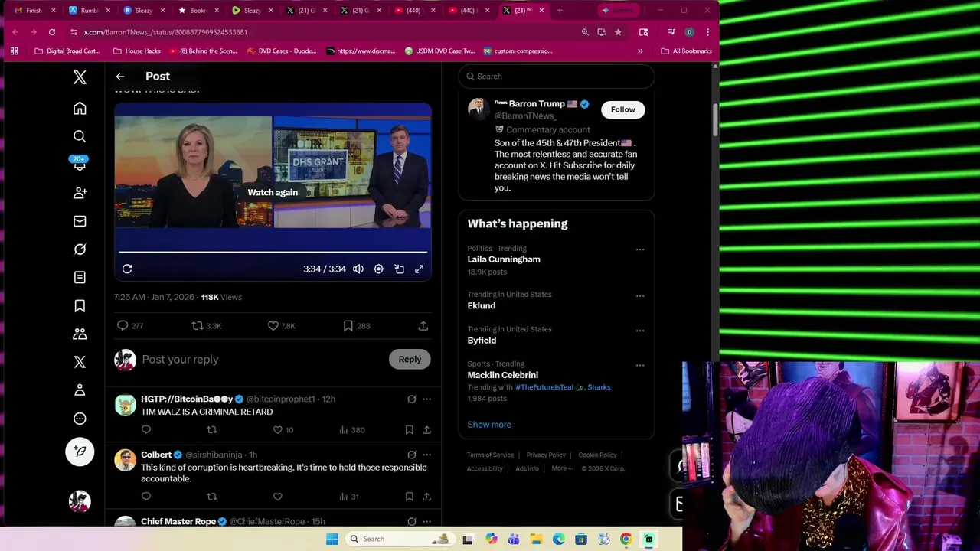This screenshot has width=980, height=551.
Task: Open Explore magnifier in X sidebar
Action: pos(80,136)
